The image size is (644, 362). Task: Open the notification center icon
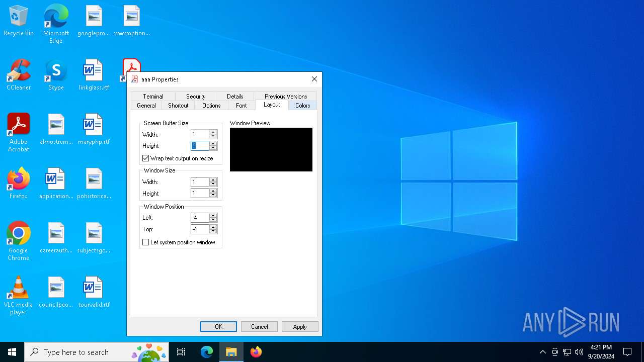(x=627, y=352)
